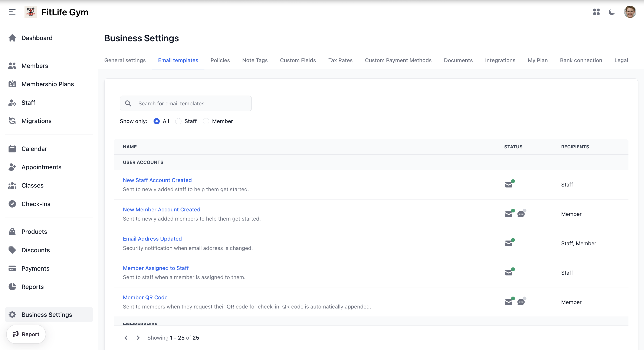Enable dark mode with the moon icon
This screenshot has width=644, height=350.
click(x=612, y=12)
